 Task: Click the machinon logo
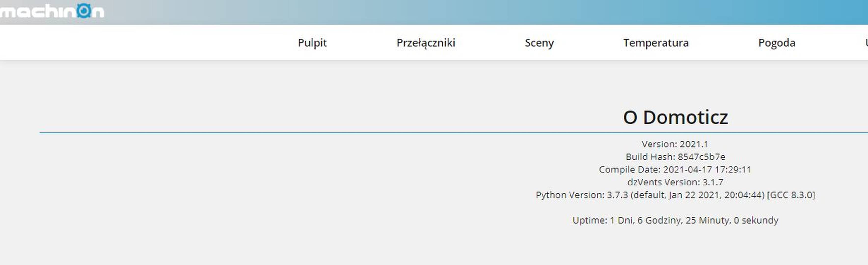[x=52, y=11]
